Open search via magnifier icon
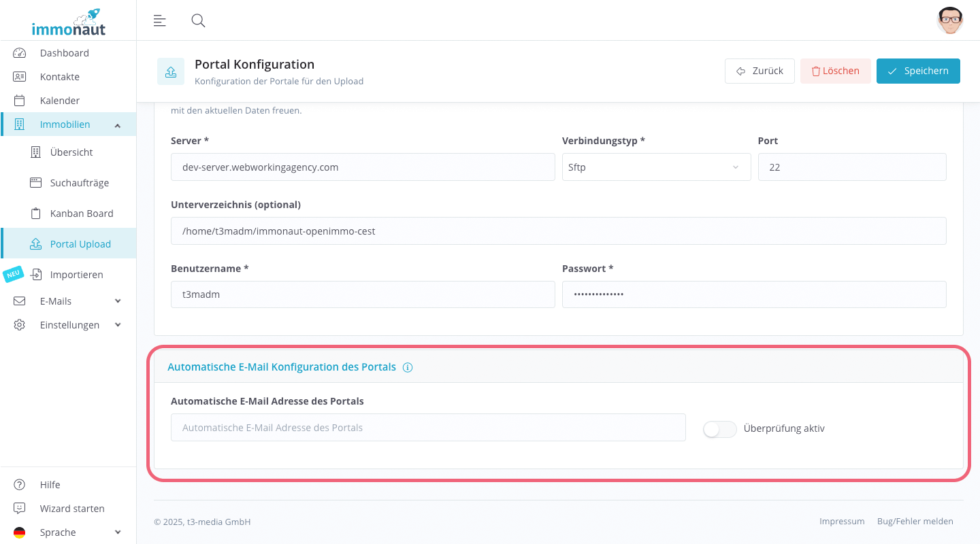 click(x=198, y=20)
